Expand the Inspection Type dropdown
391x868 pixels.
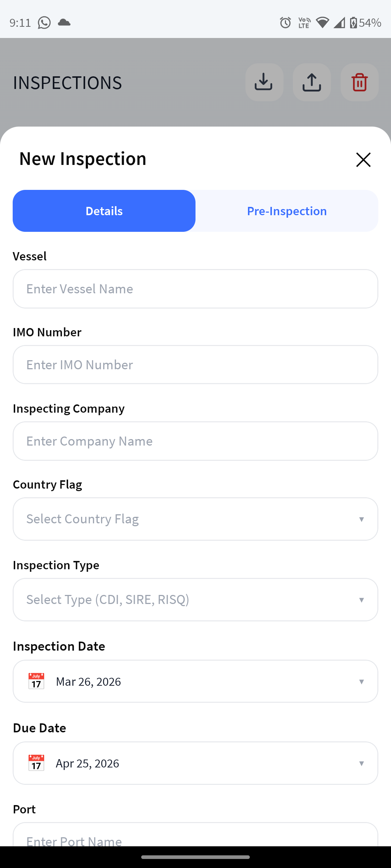coord(195,600)
